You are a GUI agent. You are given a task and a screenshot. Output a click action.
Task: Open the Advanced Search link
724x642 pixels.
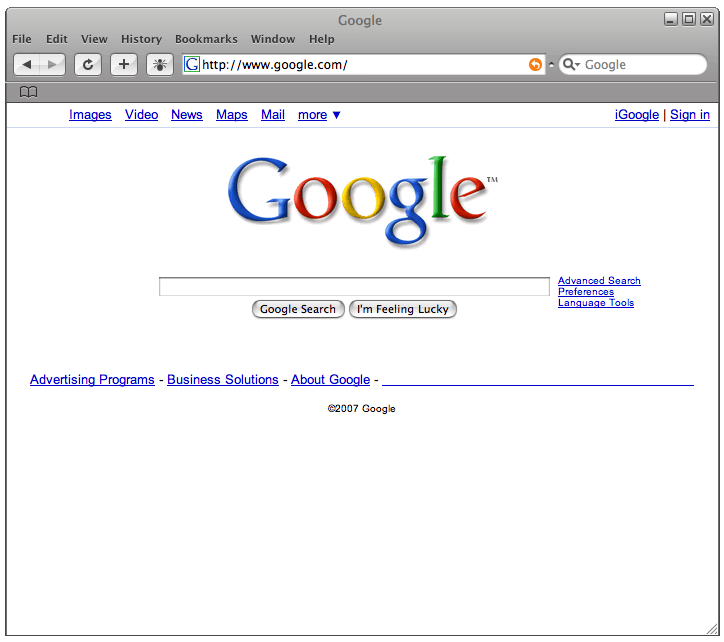pos(599,281)
